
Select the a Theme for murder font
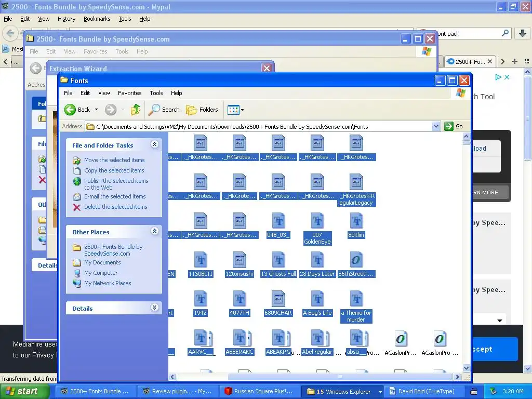356,307
